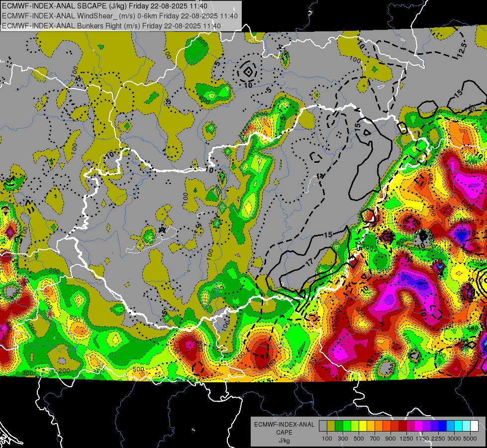
Task: Click the 100 tick label in legend
Action: point(327,439)
